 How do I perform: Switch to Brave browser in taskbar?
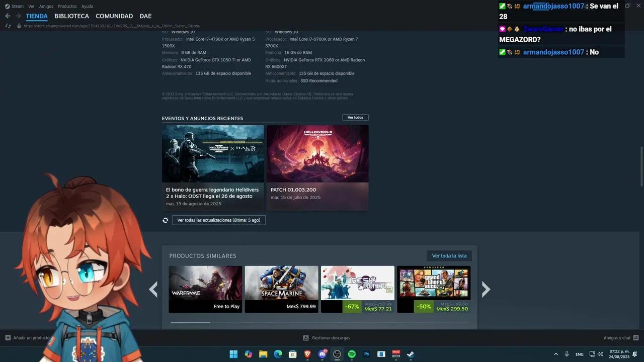307,354
